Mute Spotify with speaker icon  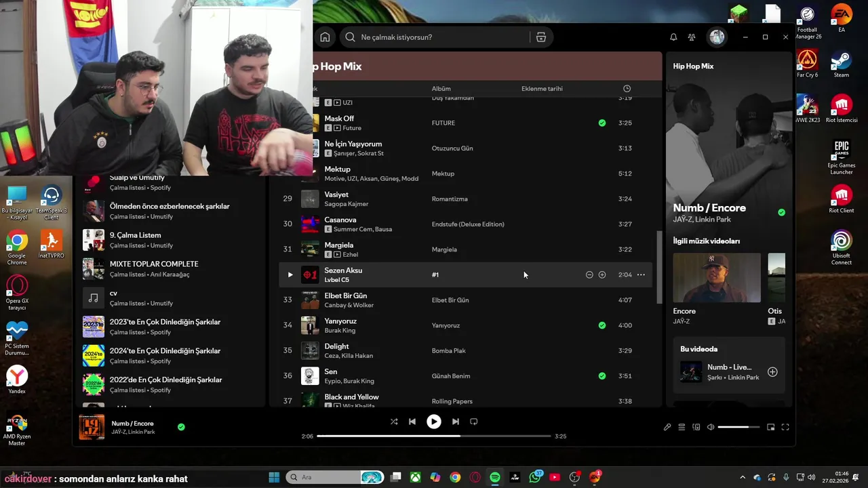point(711,427)
